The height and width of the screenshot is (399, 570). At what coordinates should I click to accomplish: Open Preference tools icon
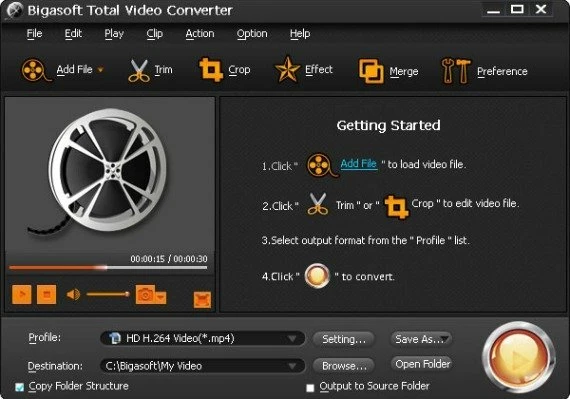(x=455, y=71)
